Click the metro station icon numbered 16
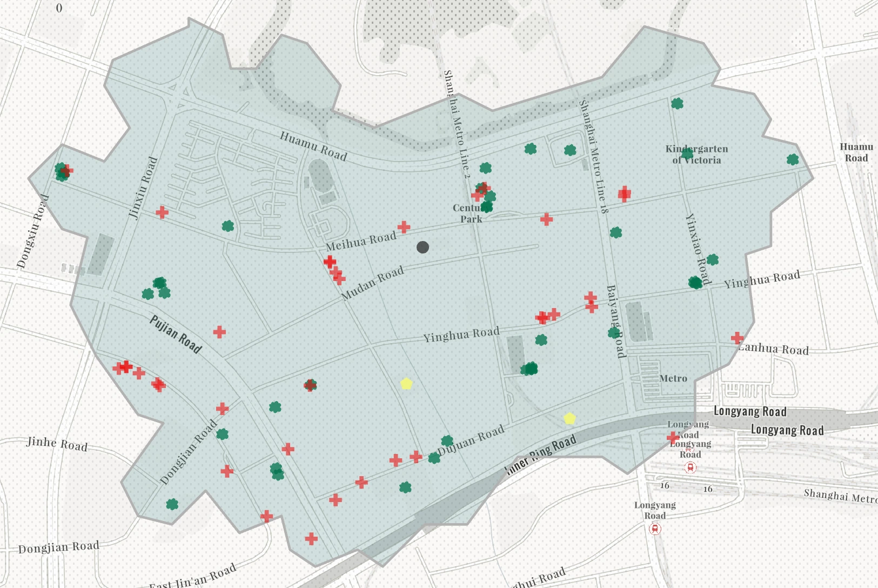 click(x=690, y=467)
